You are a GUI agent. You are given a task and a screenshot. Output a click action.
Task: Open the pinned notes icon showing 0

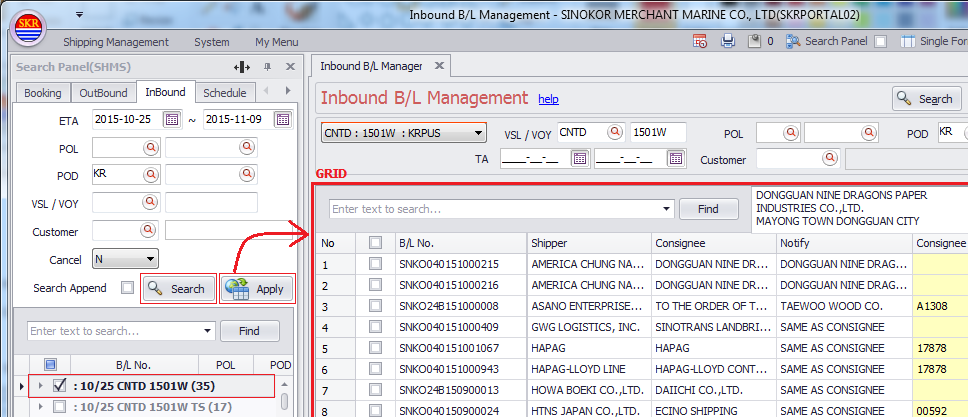tap(754, 41)
